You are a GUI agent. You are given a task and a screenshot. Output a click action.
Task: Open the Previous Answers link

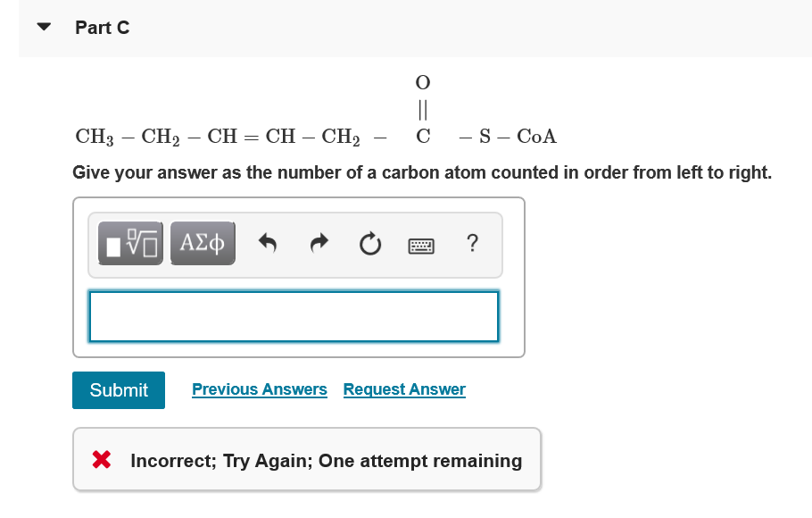pyautogui.click(x=259, y=389)
